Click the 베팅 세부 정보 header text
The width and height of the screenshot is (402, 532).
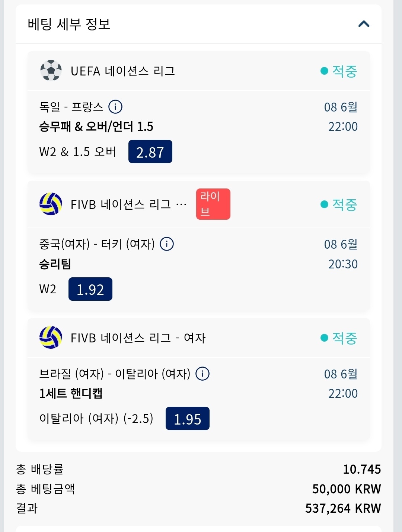click(x=69, y=24)
